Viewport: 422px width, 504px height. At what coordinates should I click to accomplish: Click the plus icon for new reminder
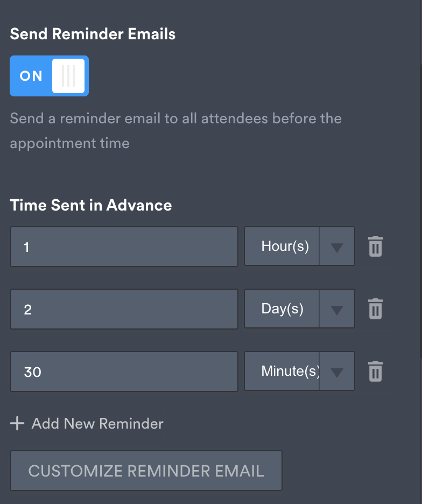17,423
